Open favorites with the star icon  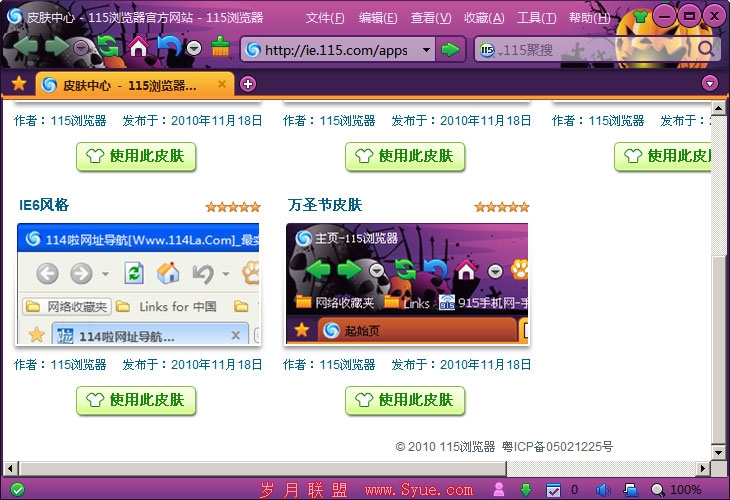click(19, 84)
